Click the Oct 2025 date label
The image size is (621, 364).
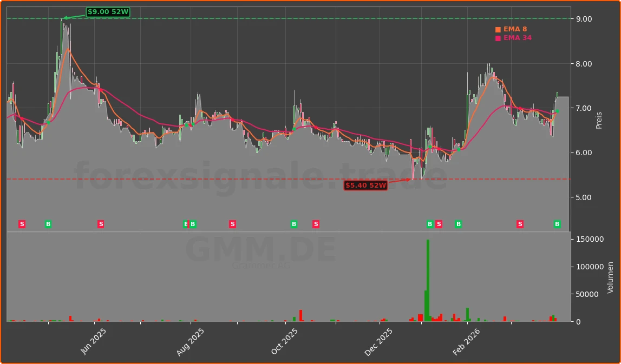point(284,341)
